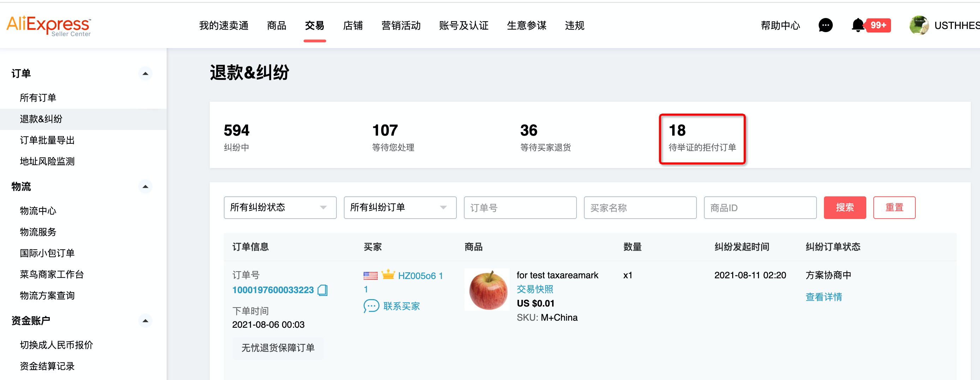The image size is (980, 380).
Task: Click the red 搜索 button
Action: click(844, 208)
